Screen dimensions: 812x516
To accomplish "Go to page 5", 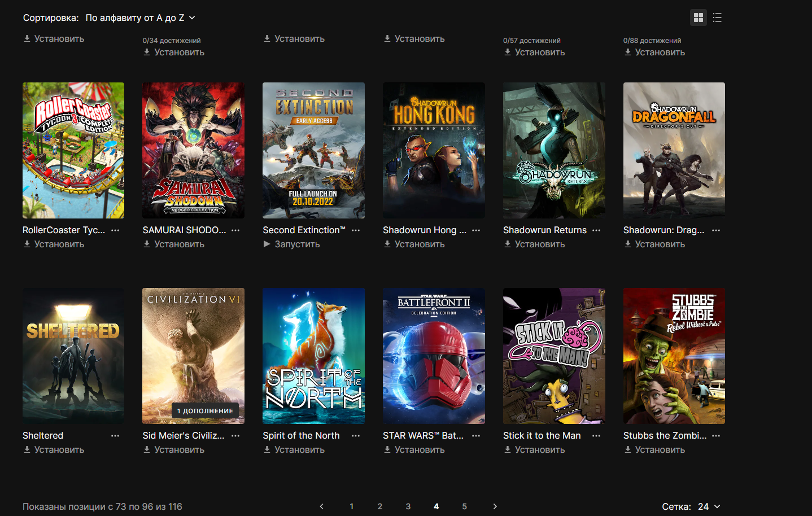I will [x=464, y=506].
